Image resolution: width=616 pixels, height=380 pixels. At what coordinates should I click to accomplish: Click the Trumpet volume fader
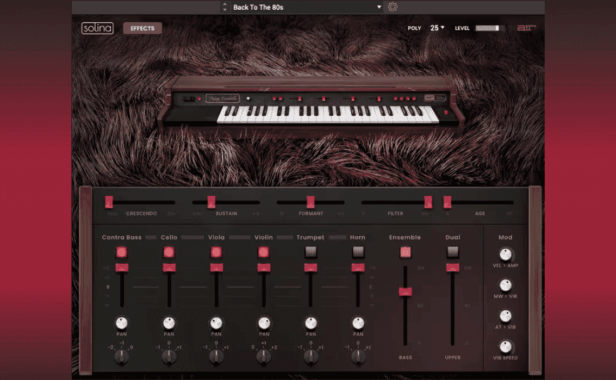[x=311, y=268]
